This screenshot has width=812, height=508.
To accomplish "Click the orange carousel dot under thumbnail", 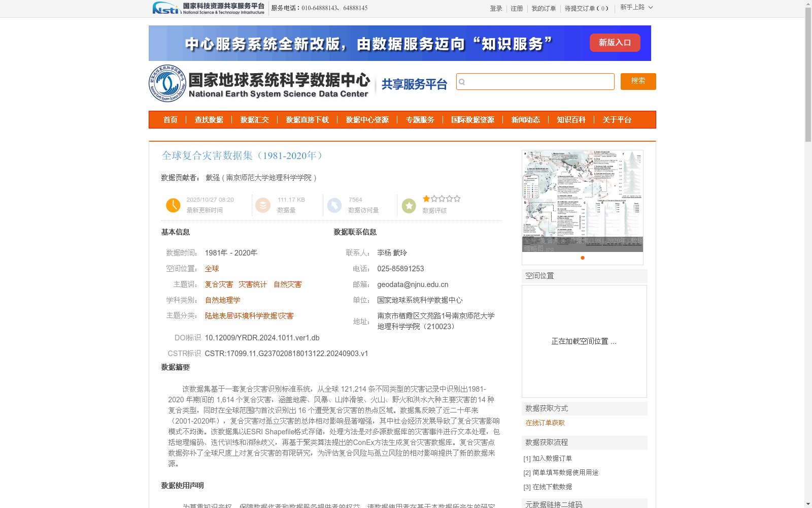I will (x=583, y=258).
